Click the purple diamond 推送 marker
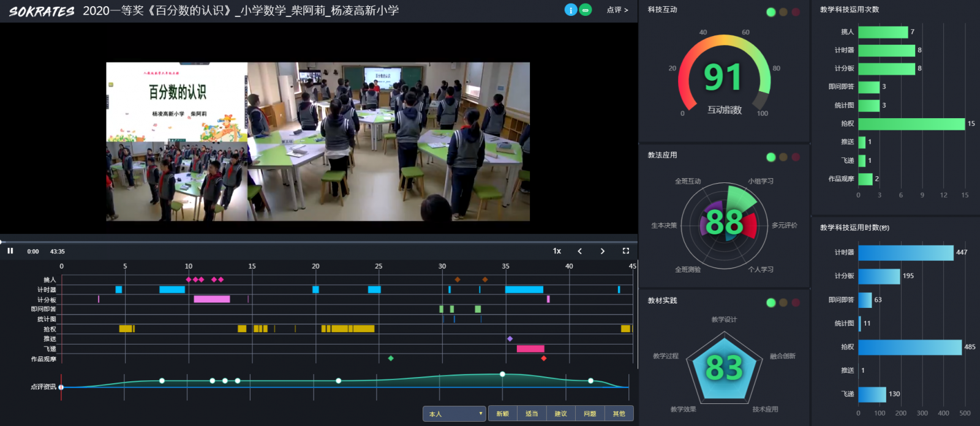This screenshot has height=426, width=980. [510, 338]
